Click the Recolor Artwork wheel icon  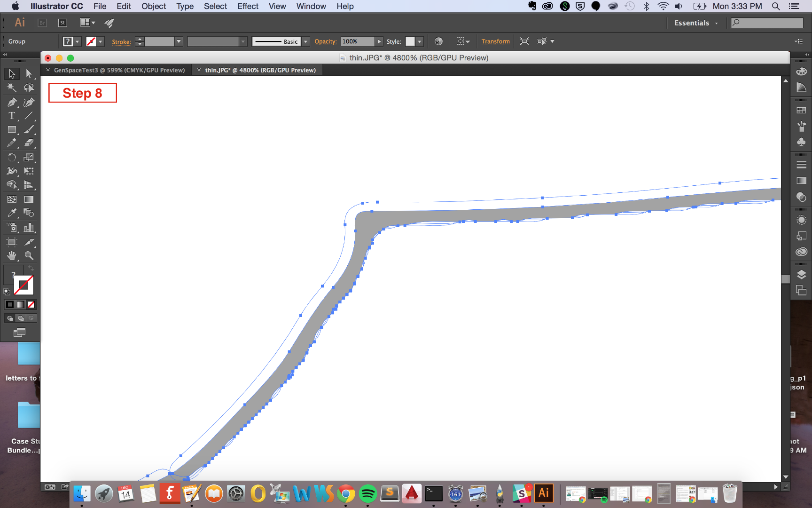[438, 41]
